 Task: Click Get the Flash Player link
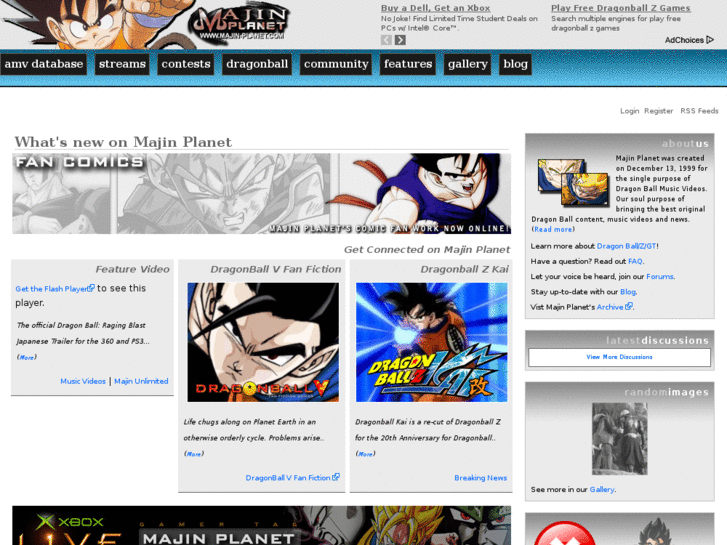pyautogui.click(x=55, y=289)
